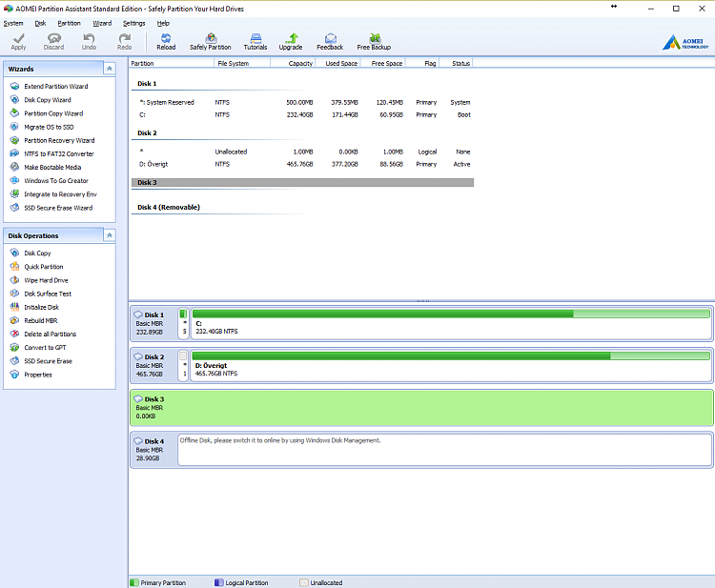Sort by Free Space column header
Screen dimensions: 715x588
click(382, 63)
